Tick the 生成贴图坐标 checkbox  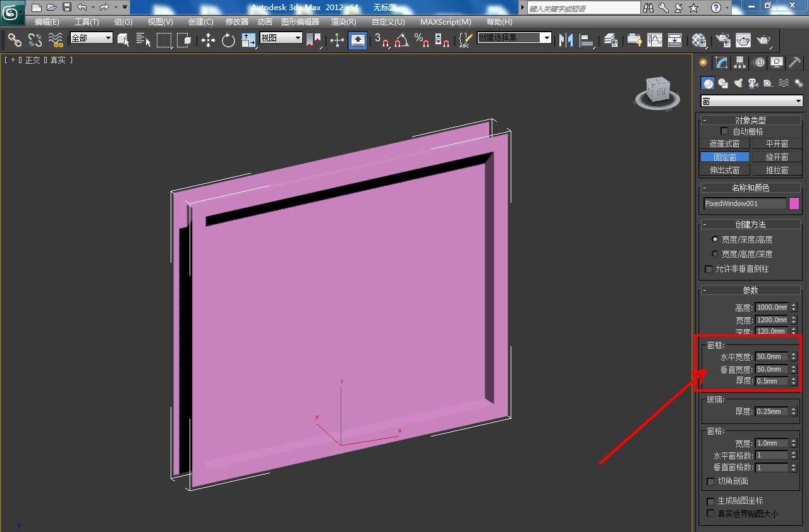pyautogui.click(x=710, y=501)
